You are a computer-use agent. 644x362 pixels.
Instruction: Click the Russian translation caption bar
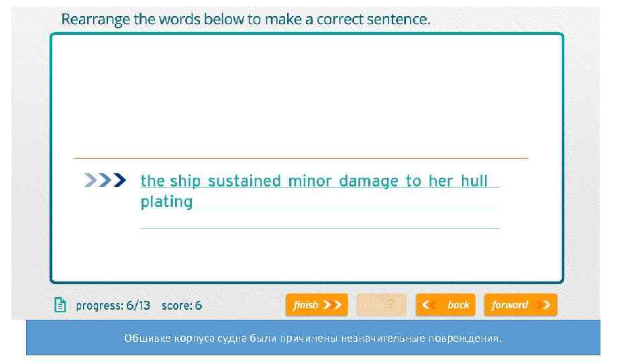point(313,338)
